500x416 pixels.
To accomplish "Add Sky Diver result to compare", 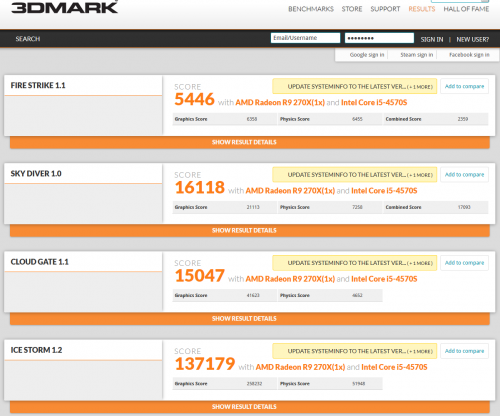I will [x=464, y=175].
